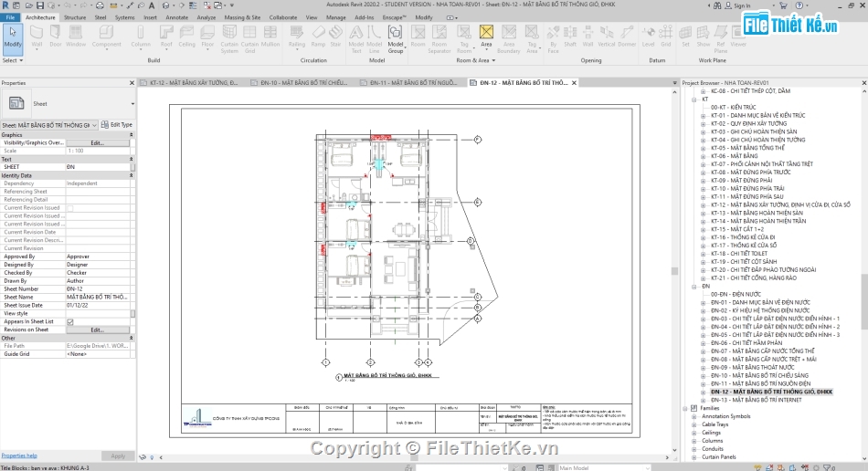This screenshot has width=868, height=471.
Task: Choose the Curtain Grid tool
Action: (x=249, y=38)
